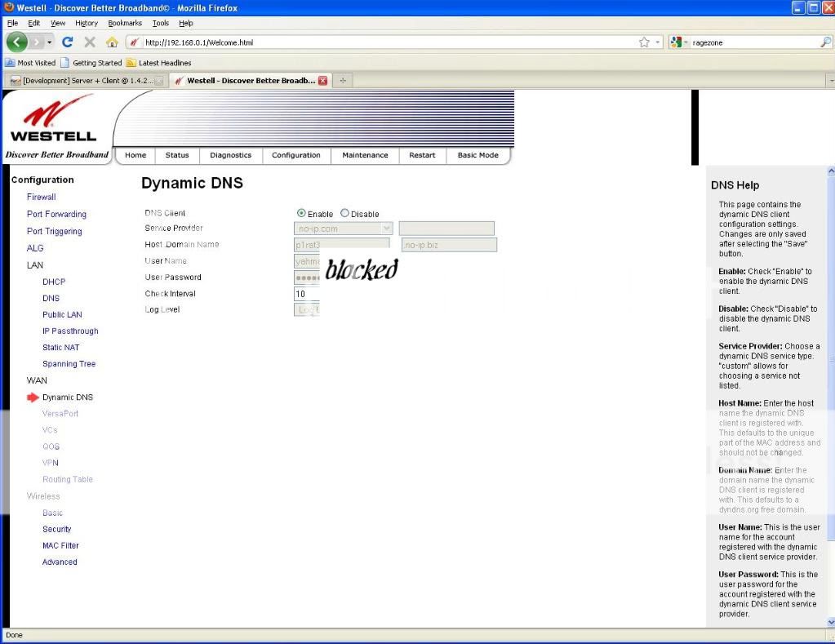Viewport: 835px width, 644px height.
Task: Select the Enable radio button for DNS Client
Action: 301,213
